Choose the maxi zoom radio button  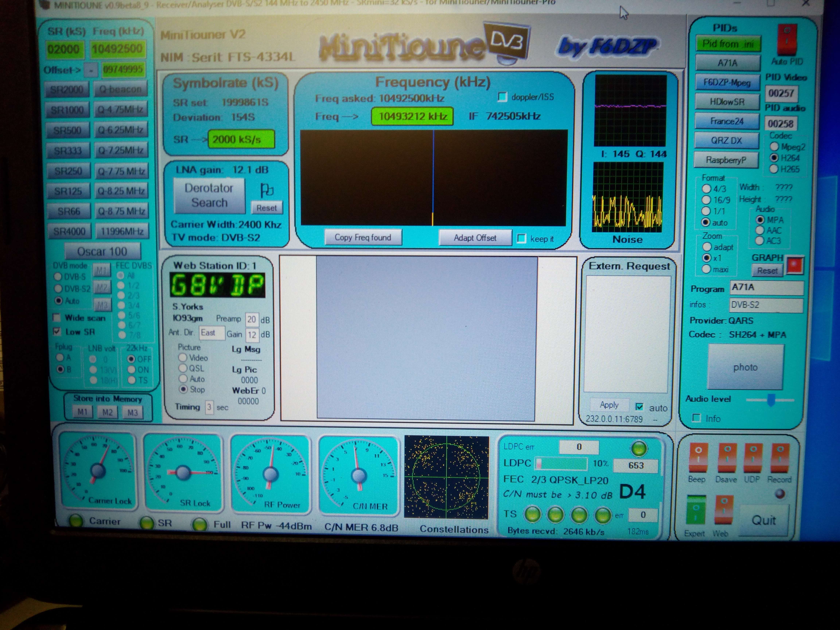pyautogui.click(x=706, y=269)
